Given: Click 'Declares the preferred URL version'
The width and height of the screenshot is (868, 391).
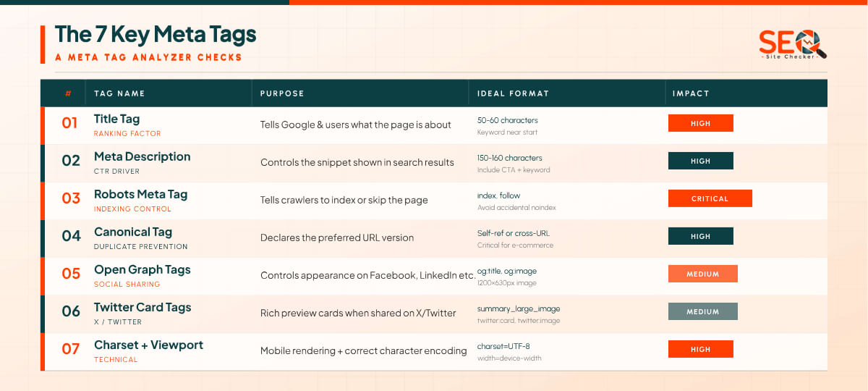Looking at the screenshot, I should pyautogui.click(x=337, y=237).
